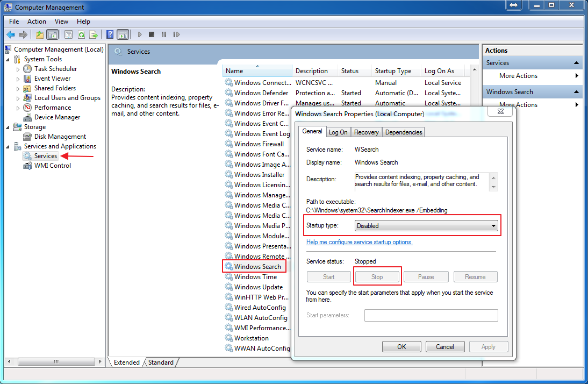Screen dimensions: 588x384
Task: Select Windows Update in the services list
Action: [x=258, y=287]
